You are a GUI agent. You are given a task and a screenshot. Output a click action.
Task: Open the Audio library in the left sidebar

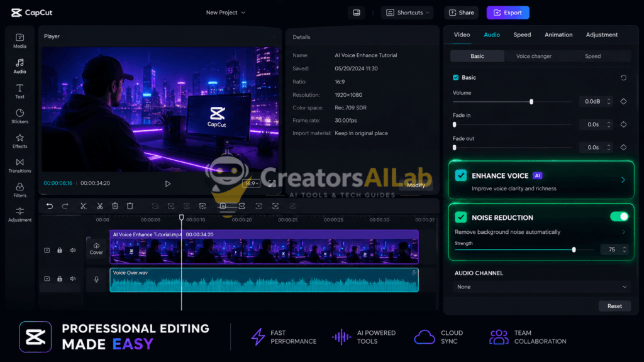(19, 66)
